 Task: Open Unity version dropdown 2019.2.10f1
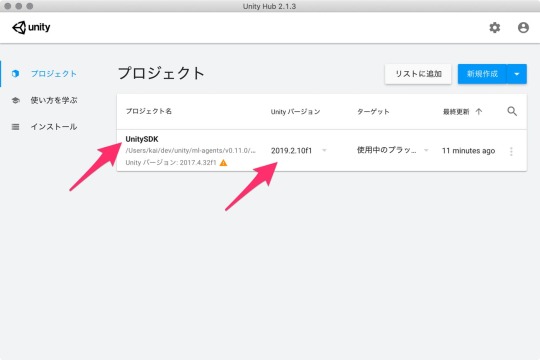(299, 151)
